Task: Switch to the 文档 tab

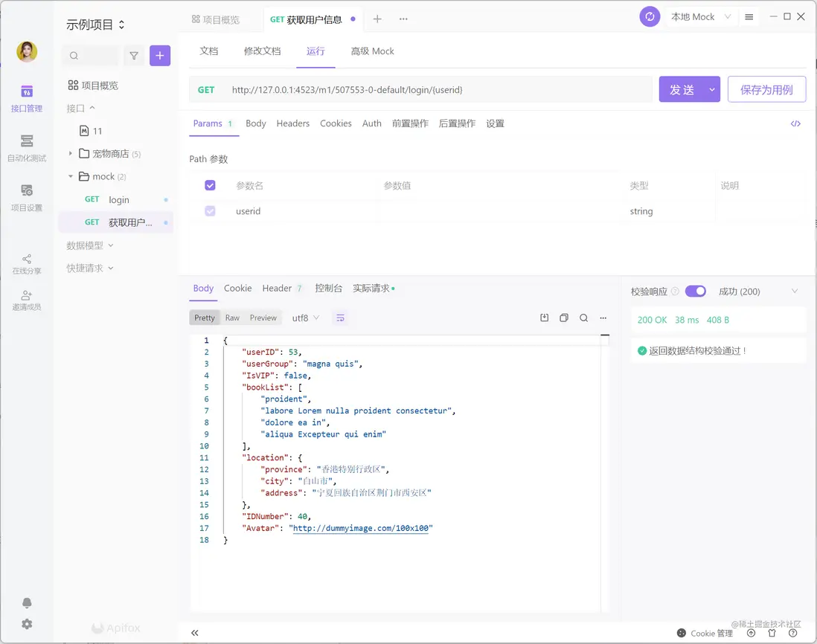Action: tap(208, 51)
